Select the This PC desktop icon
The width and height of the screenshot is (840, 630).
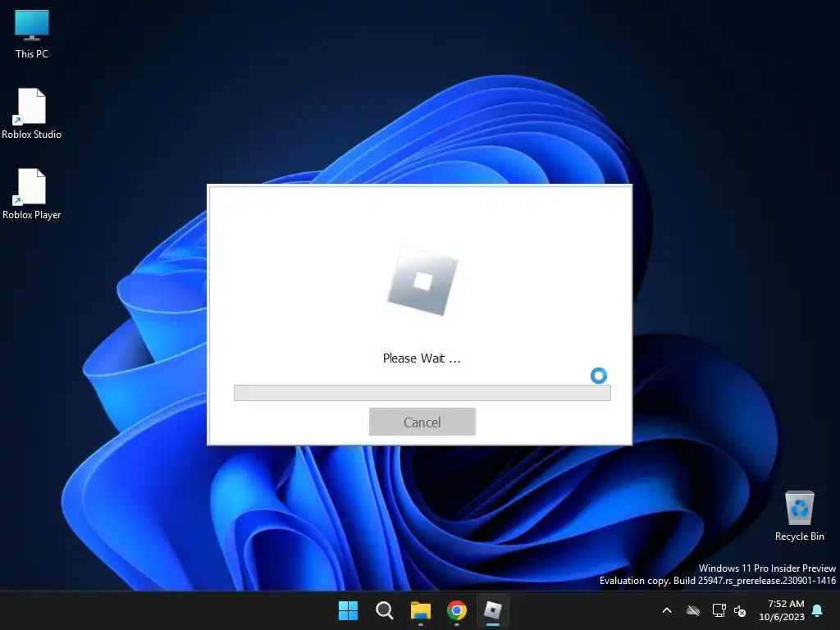tap(32, 34)
